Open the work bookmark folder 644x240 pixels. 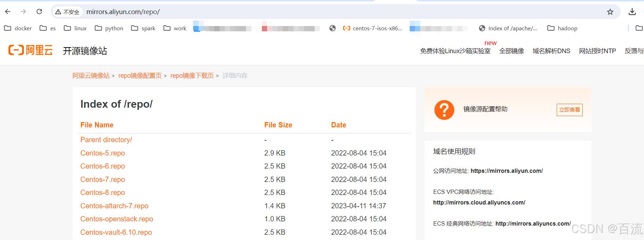(x=175, y=28)
